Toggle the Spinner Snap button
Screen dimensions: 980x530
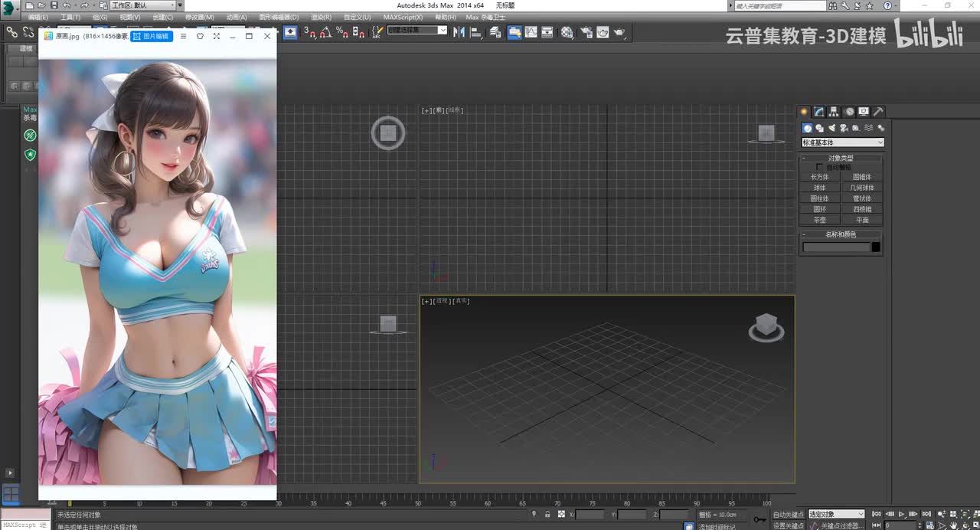(358, 32)
